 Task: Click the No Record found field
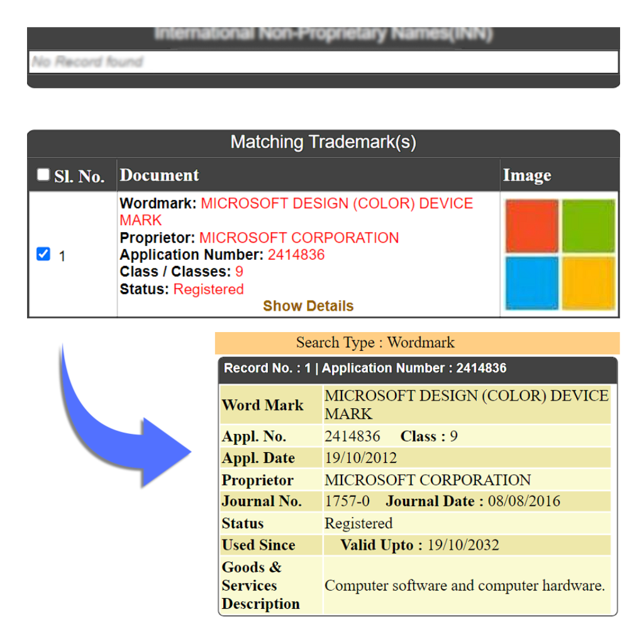coord(323,62)
